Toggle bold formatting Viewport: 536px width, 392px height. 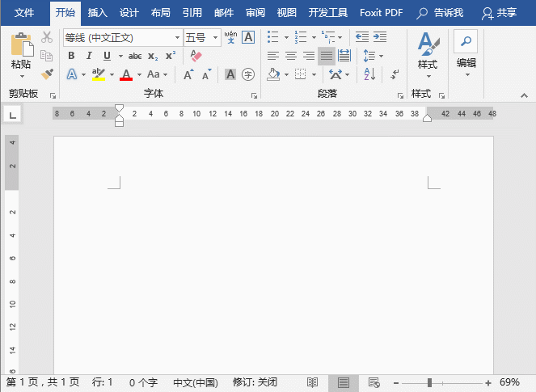point(71,56)
